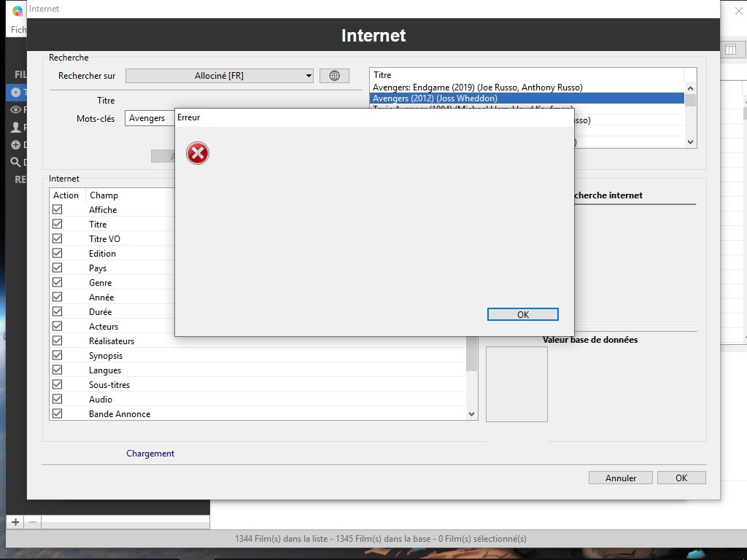This screenshot has width=747, height=560.
Task: Select Avengers: Endgame (2019) result
Action: click(477, 87)
